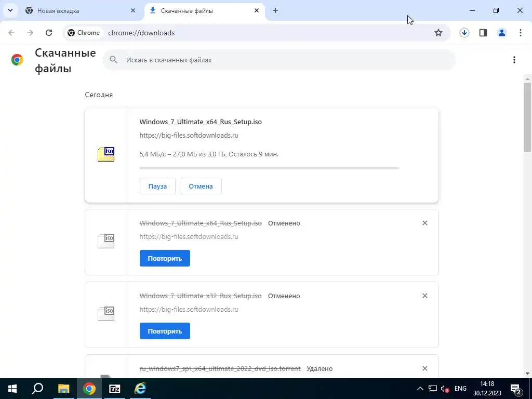Click the grey ISO icon of cancelled x32 download

(x=106, y=314)
